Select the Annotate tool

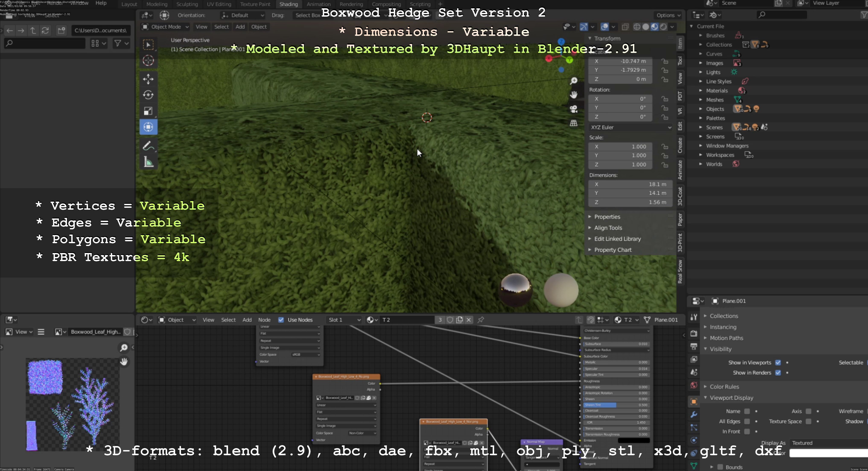148,146
